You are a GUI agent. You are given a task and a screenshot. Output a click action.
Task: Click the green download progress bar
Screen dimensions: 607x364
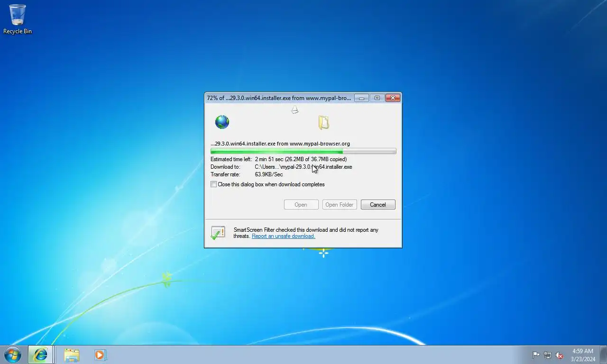(303, 151)
